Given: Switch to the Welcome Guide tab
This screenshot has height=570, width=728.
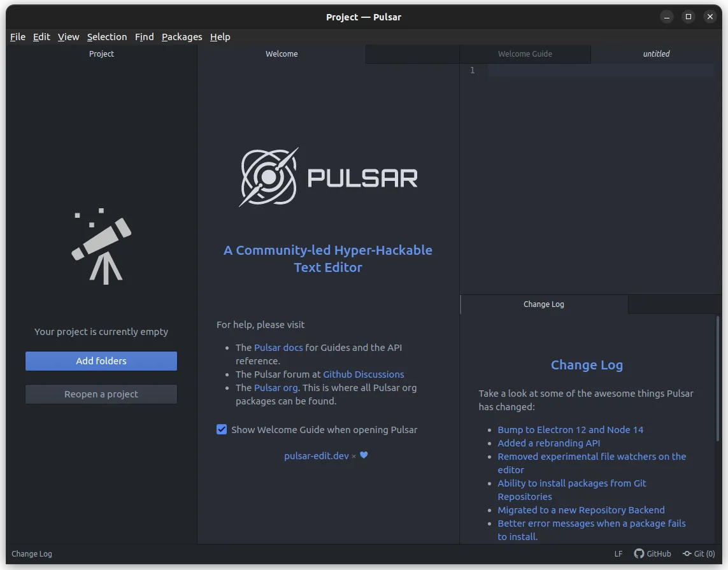Looking at the screenshot, I should click(x=525, y=54).
